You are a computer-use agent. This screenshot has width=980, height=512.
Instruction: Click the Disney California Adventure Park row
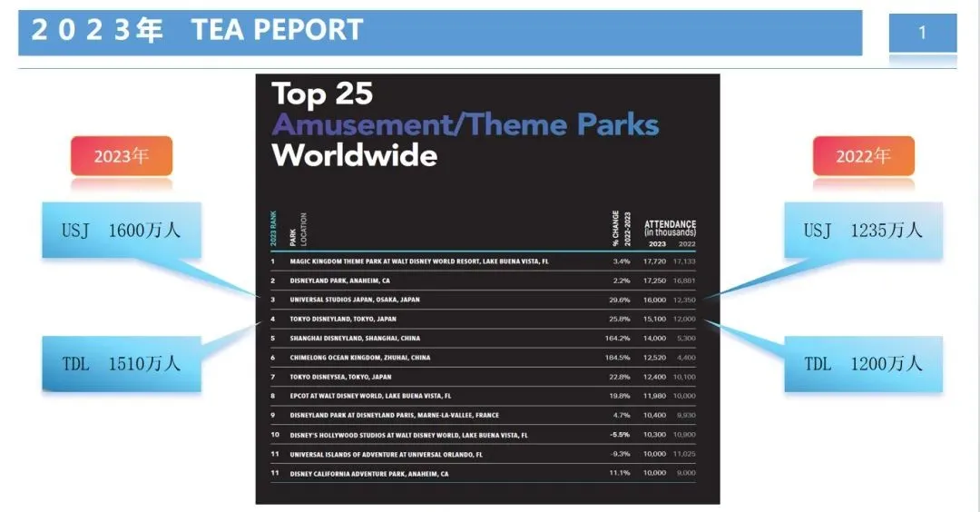[368, 474]
